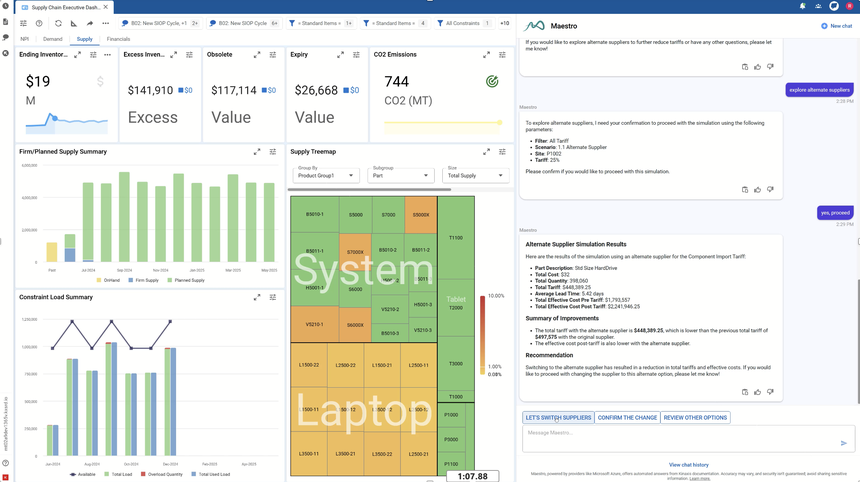The image size is (860, 482).
Task: Like the simulation parameters confirmation message
Action: 757,190
